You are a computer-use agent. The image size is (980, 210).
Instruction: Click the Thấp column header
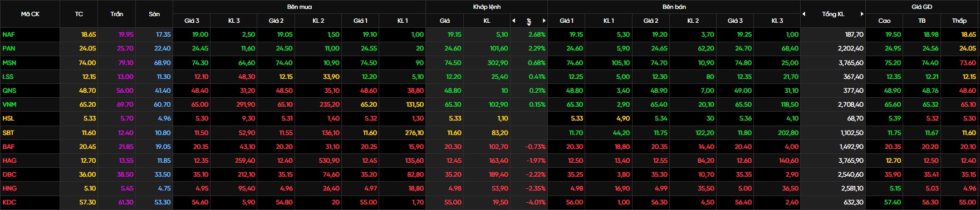tap(959, 21)
